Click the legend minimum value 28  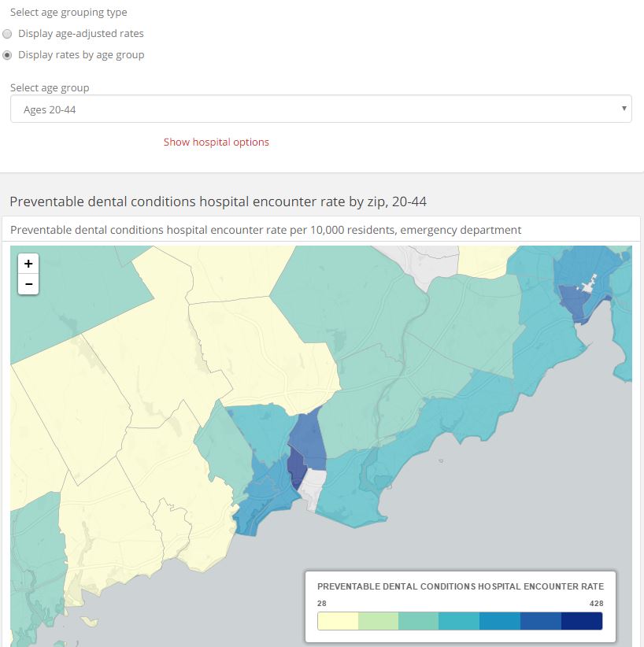click(322, 604)
